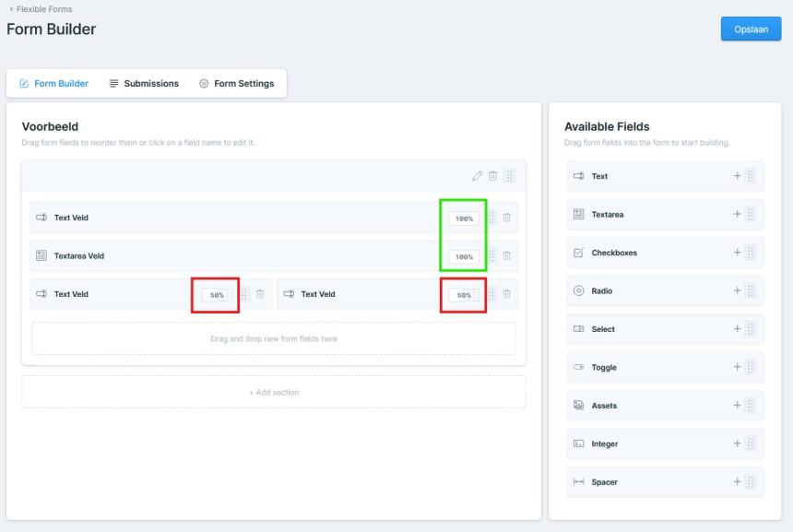The image size is (793, 532).
Task: Add a Spacer field with its plus icon
Action: click(737, 482)
